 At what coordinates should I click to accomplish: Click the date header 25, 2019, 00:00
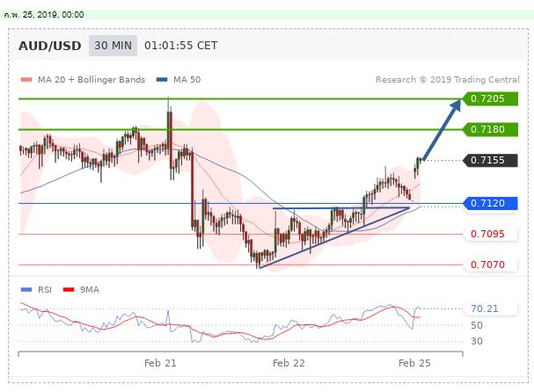tap(44, 15)
